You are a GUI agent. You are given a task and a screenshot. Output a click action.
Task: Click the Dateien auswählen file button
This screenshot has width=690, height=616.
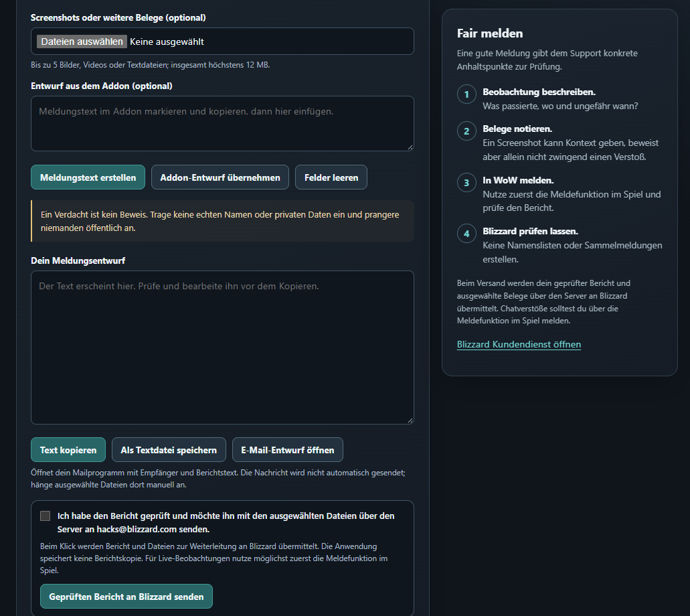(x=82, y=42)
